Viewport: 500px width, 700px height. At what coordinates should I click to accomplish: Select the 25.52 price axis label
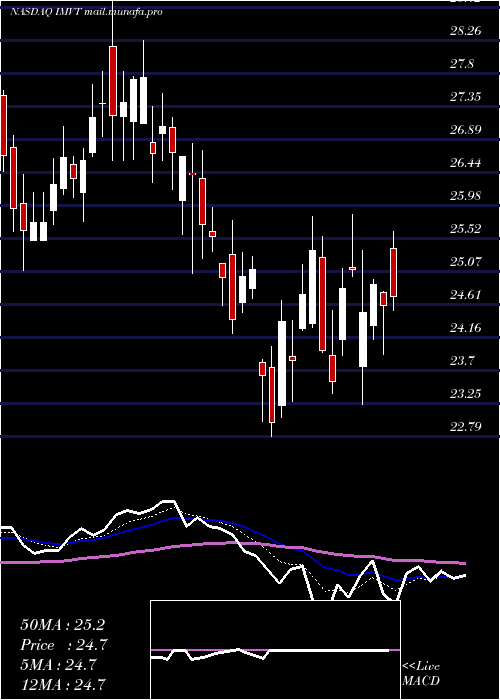465,229
